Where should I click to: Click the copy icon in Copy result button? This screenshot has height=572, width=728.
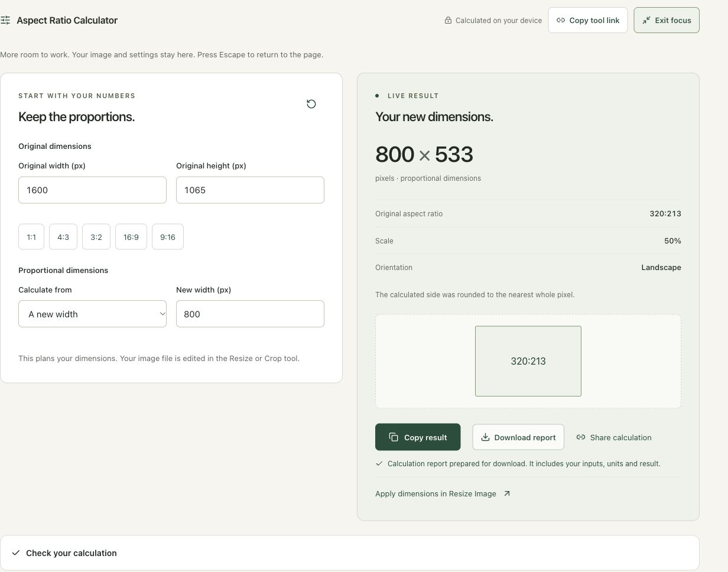tap(394, 437)
